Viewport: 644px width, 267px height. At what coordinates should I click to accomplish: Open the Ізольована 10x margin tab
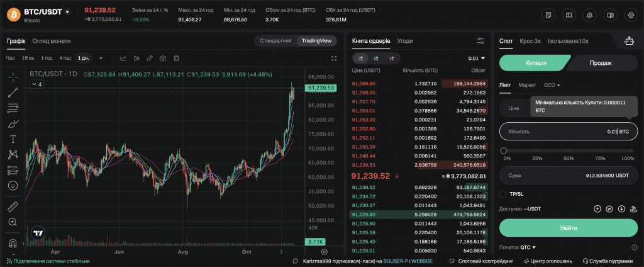(x=568, y=41)
